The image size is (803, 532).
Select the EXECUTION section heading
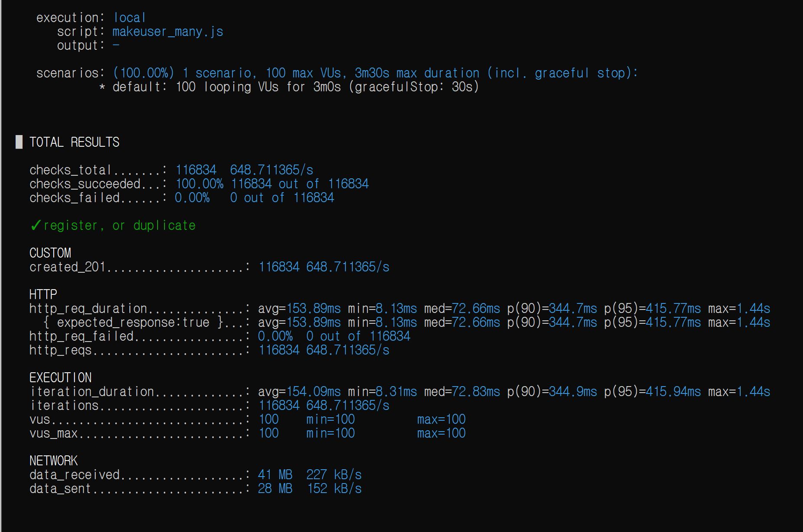61,377
